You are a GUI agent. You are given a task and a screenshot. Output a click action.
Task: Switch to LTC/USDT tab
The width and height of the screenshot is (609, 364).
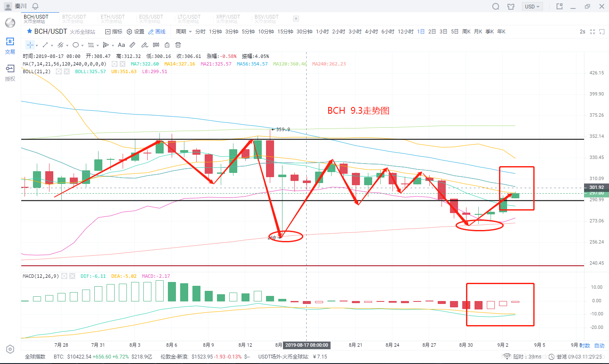189,19
